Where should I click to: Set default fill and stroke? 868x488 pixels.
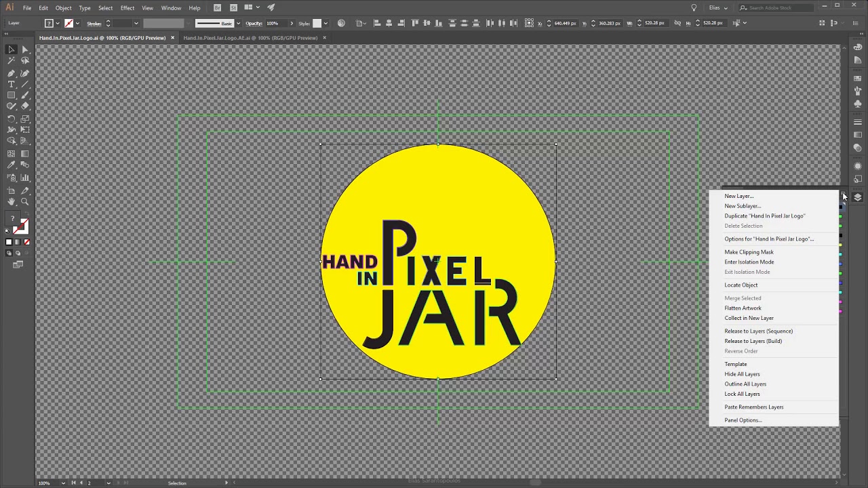pyautogui.click(x=7, y=231)
